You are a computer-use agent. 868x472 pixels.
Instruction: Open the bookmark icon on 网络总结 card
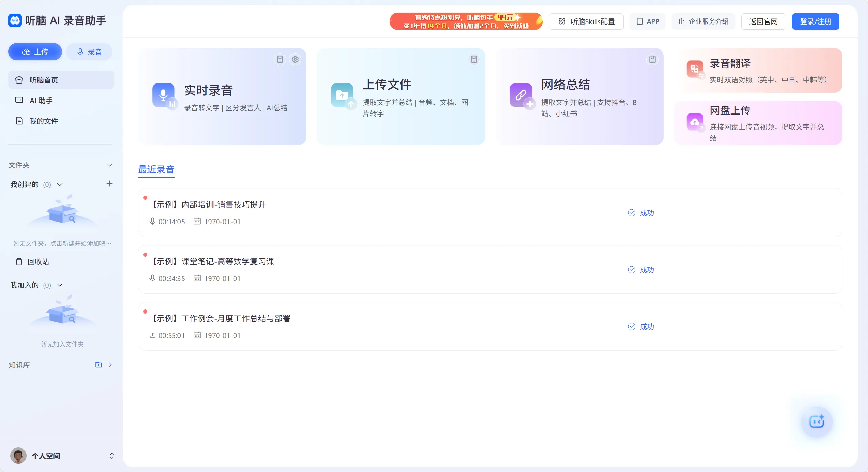tap(652, 59)
